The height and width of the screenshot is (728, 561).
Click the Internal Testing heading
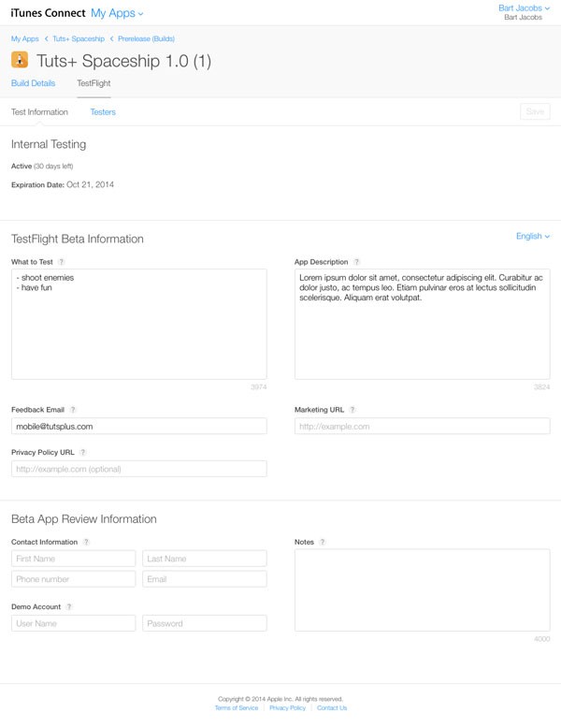click(49, 144)
